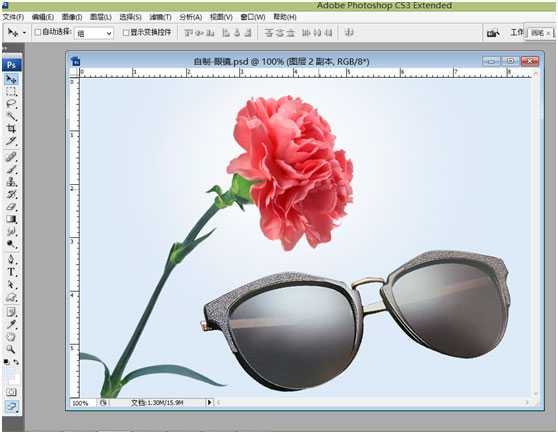Enable the 自动选择 checkbox
The height and width of the screenshot is (434, 558).
click(x=38, y=32)
